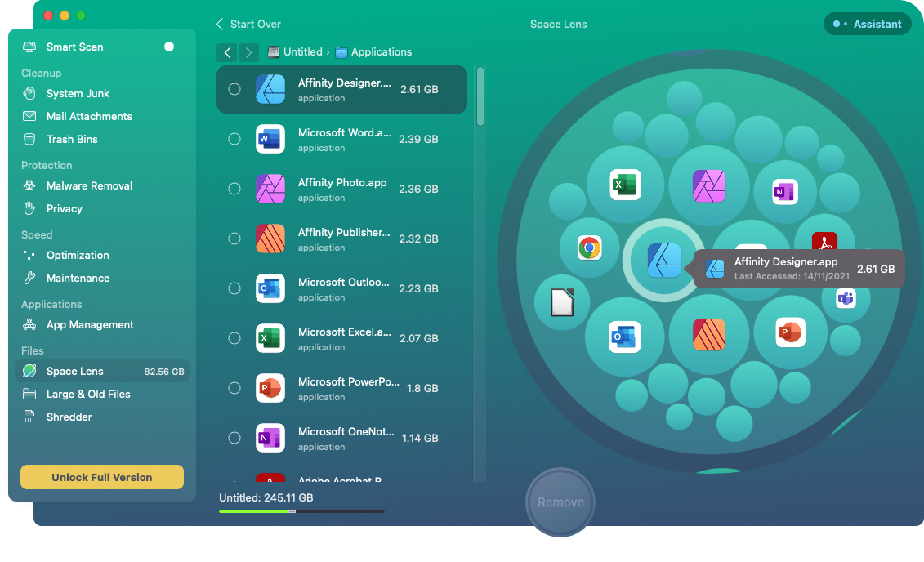This screenshot has height=562, width=924.
Task: Click Unlock Full Version button
Action: 102,477
